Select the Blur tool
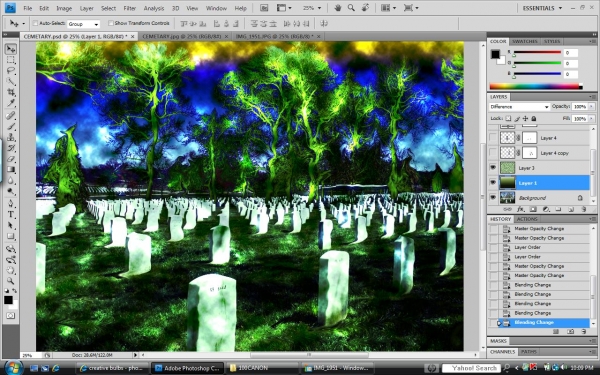The width and height of the screenshot is (600, 375). pos(11,180)
